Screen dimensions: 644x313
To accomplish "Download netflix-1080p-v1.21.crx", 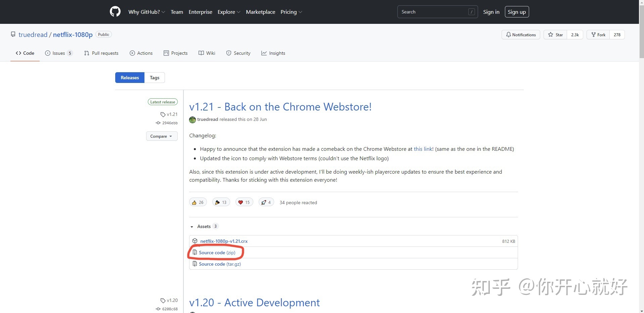I will [224, 241].
